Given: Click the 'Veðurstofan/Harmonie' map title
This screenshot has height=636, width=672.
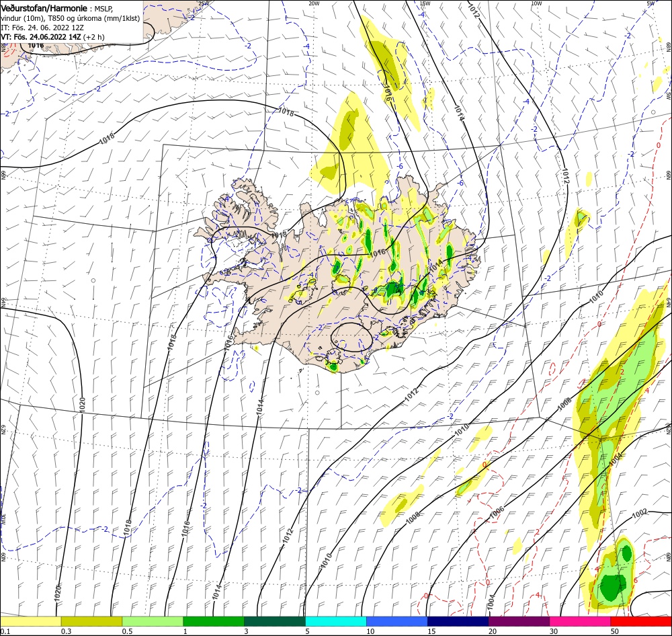Looking at the screenshot, I should point(44,8).
